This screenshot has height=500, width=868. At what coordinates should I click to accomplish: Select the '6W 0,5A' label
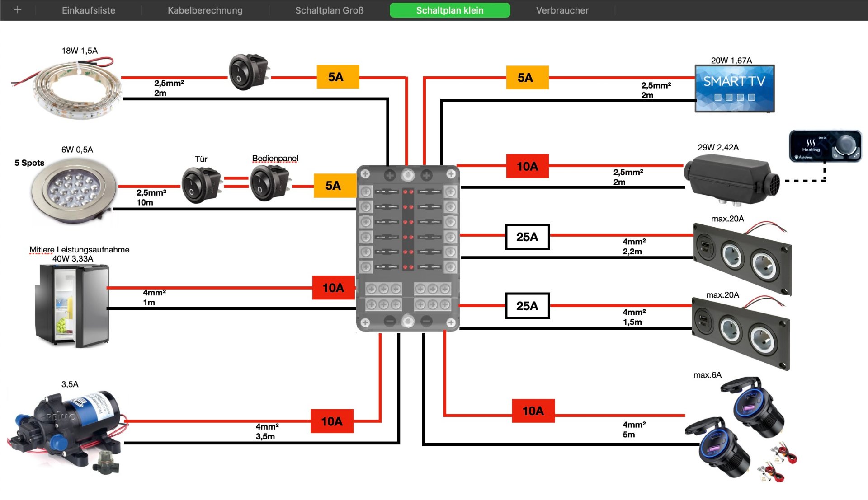click(x=77, y=150)
